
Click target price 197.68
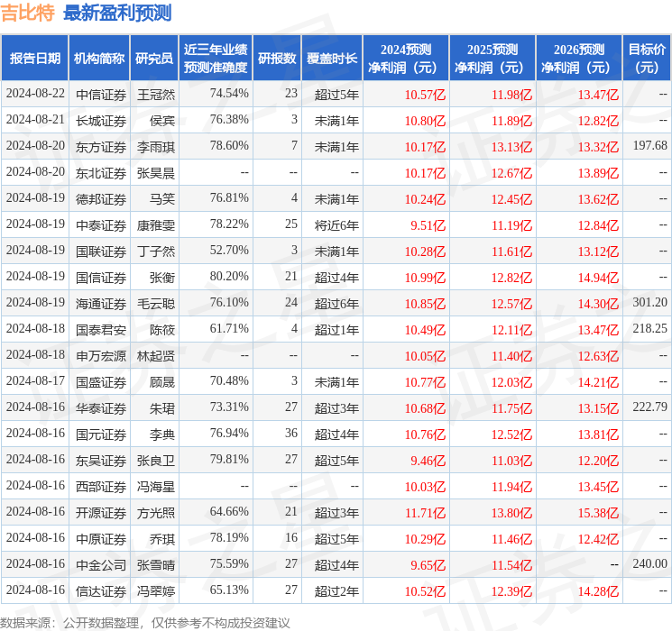click(x=650, y=146)
